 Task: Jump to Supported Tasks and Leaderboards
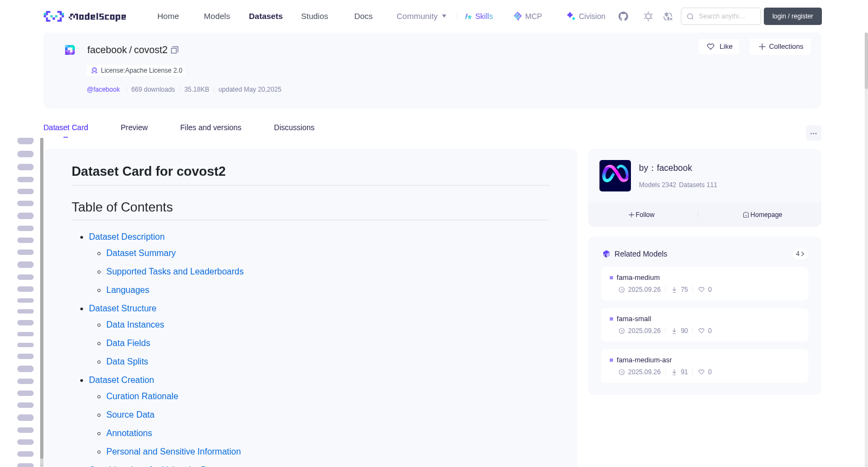[x=175, y=272]
